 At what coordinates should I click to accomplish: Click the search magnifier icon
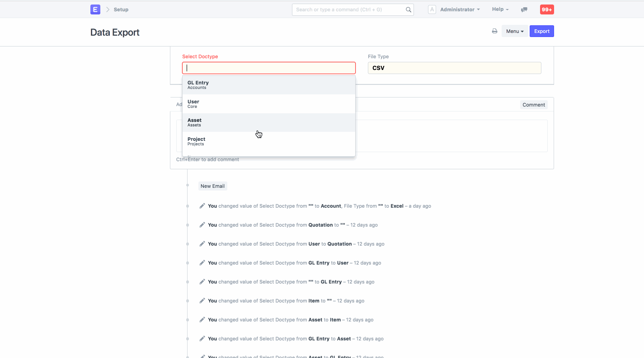tap(408, 9)
